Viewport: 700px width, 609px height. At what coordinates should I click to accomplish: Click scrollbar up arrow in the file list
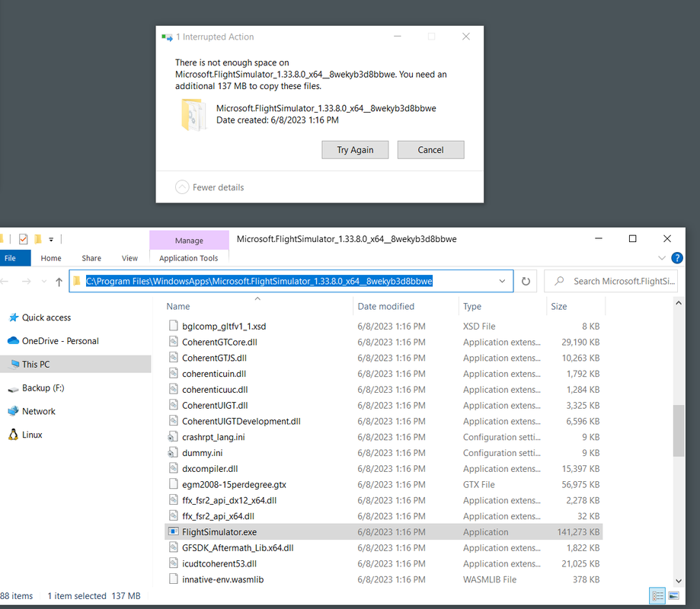click(679, 304)
